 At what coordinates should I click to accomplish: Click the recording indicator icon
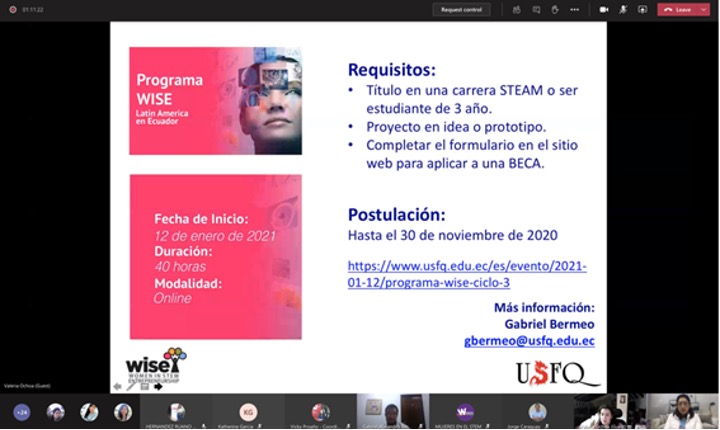[11, 9]
